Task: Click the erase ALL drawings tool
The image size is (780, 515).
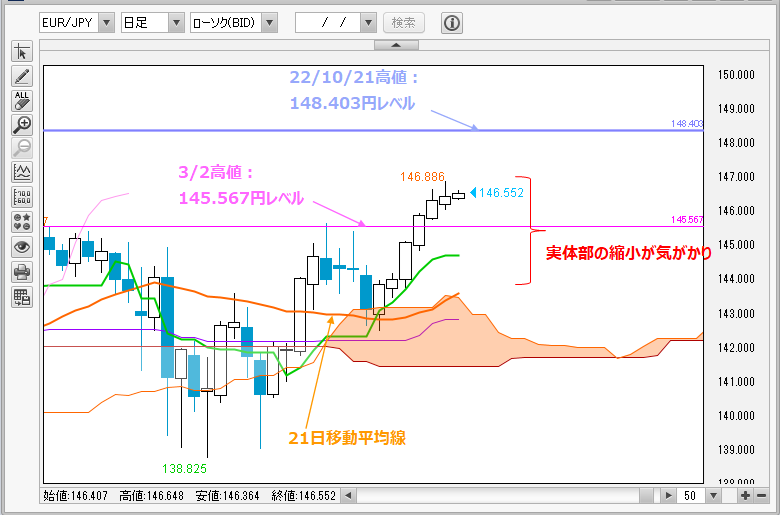Action: [x=22, y=101]
